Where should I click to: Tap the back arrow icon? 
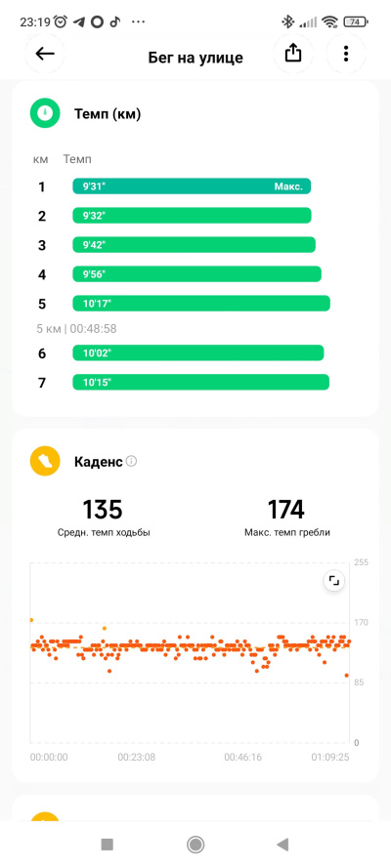(45, 54)
